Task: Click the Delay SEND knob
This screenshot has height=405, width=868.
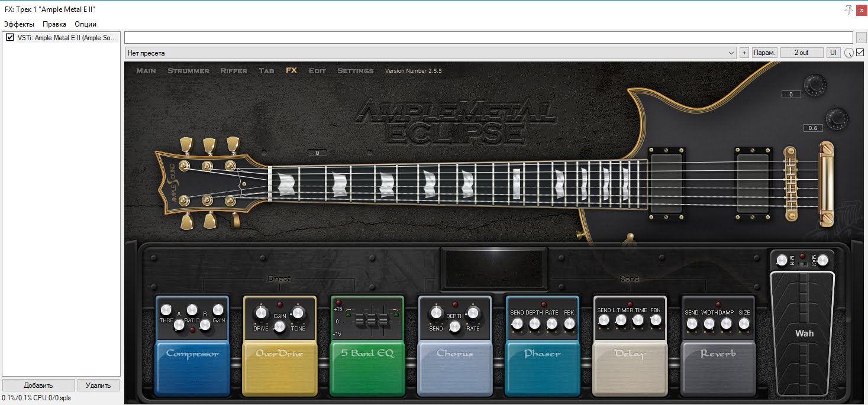Action: (x=604, y=320)
